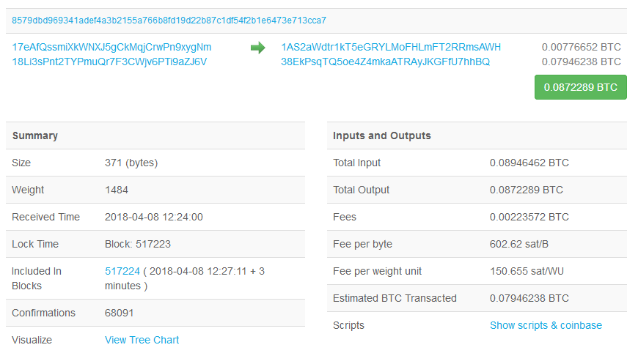
Task: Open block 517224 link
Action: click(122, 271)
